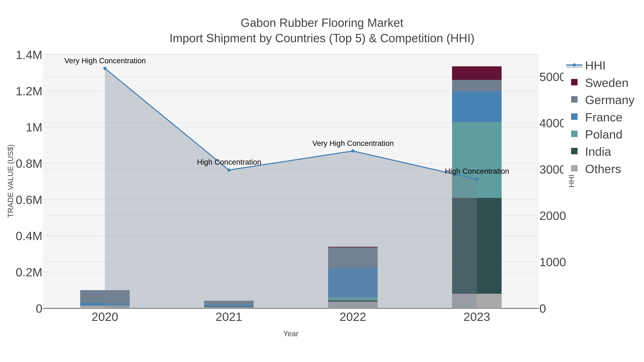Toggle the France legend entry
The height and width of the screenshot is (362, 644).
click(x=597, y=117)
